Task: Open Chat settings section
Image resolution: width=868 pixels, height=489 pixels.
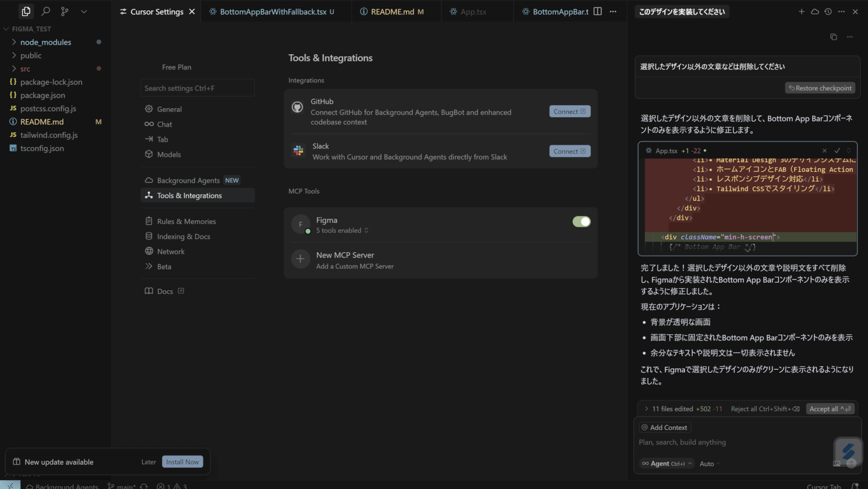Action: [198, 124]
